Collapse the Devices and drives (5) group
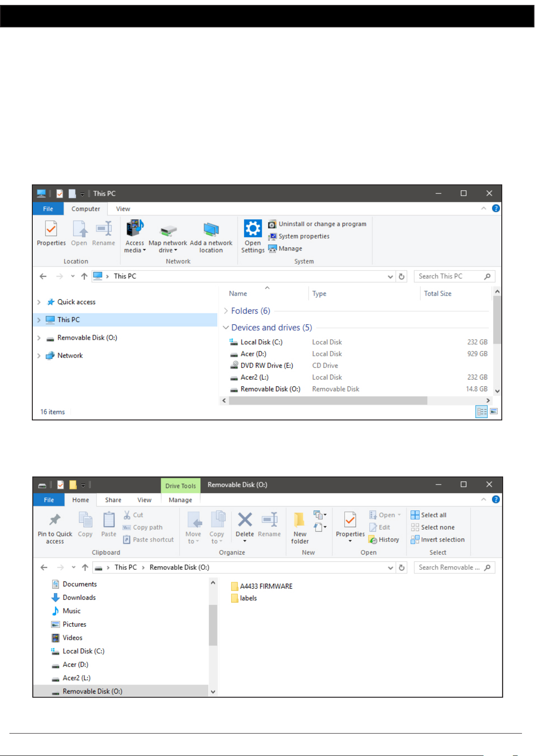This screenshot has width=535, height=756. [x=226, y=328]
